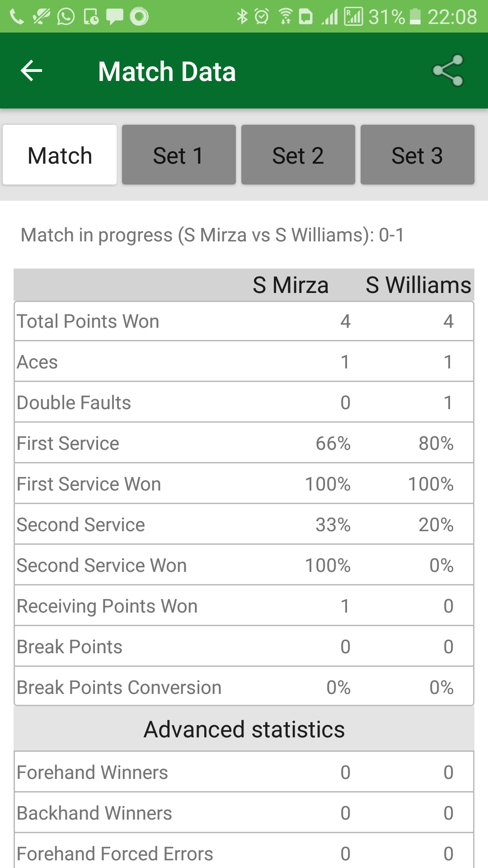The image size is (488, 868).
Task: Tap the Break Points Conversion row
Action: (244, 687)
